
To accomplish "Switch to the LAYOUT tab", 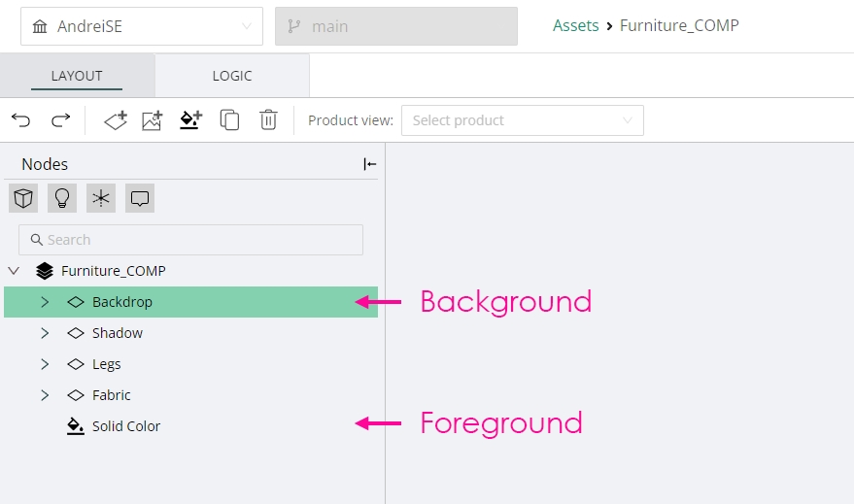I will click(x=77, y=76).
